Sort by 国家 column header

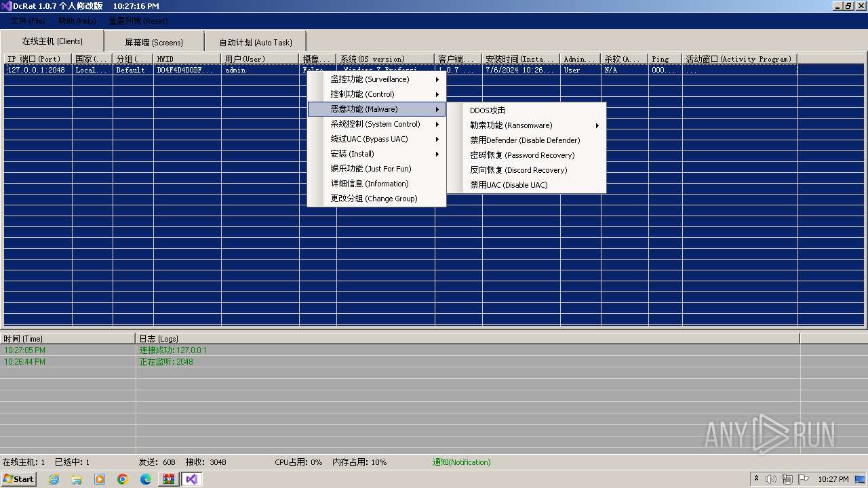pyautogui.click(x=92, y=59)
